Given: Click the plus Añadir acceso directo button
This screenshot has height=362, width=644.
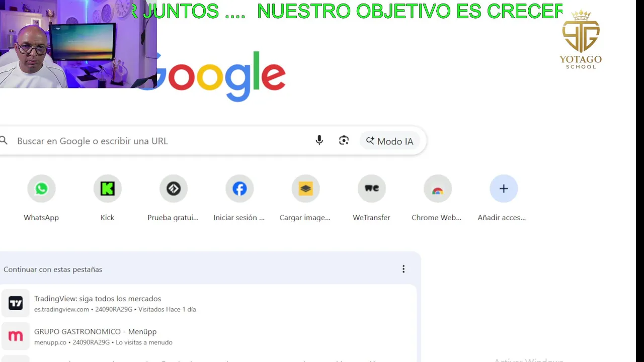Looking at the screenshot, I should coord(504,189).
